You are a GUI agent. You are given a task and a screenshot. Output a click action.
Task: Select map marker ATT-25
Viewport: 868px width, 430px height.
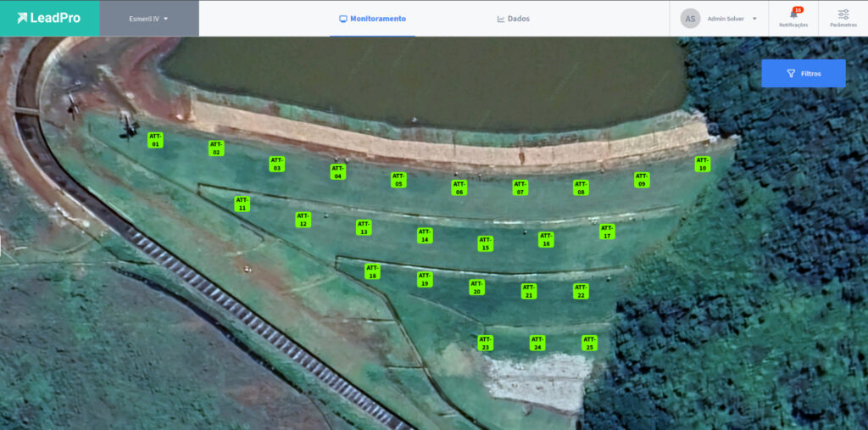click(x=589, y=343)
